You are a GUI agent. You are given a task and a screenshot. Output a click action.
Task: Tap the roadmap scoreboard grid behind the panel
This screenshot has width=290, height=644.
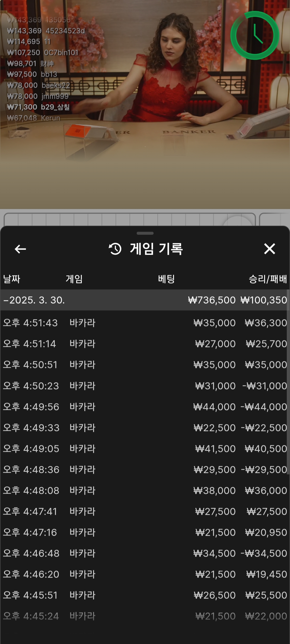129,219
